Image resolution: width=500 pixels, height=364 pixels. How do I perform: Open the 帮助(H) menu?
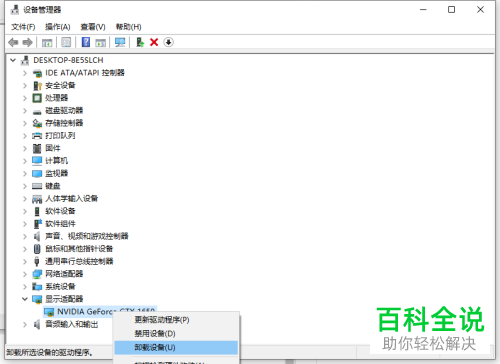click(x=128, y=27)
